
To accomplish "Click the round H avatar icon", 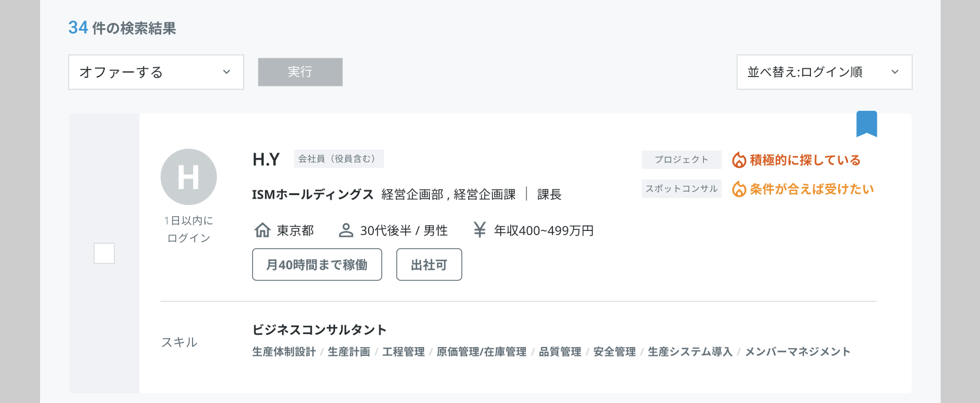I will coord(188,177).
